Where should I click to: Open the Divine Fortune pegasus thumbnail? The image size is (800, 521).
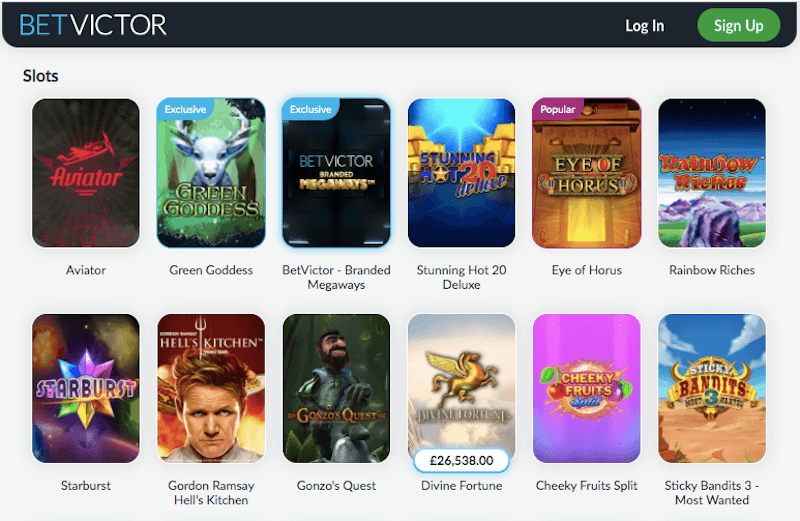(461, 383)
